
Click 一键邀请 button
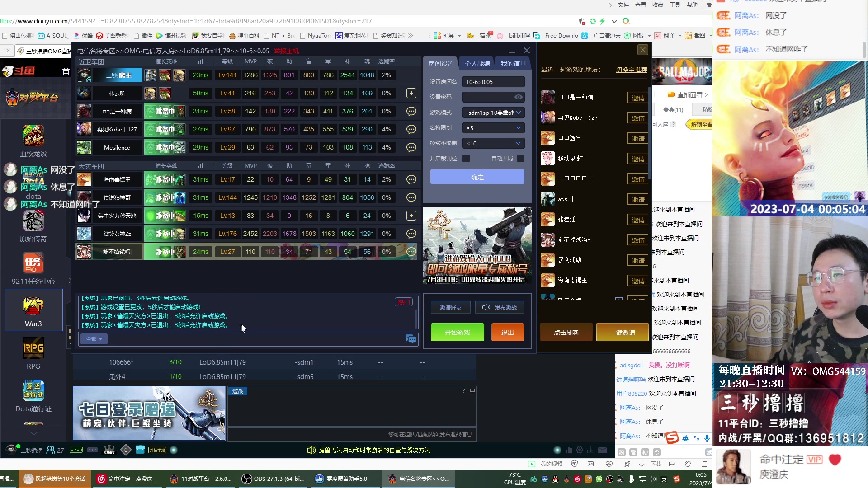coord(623,333)
